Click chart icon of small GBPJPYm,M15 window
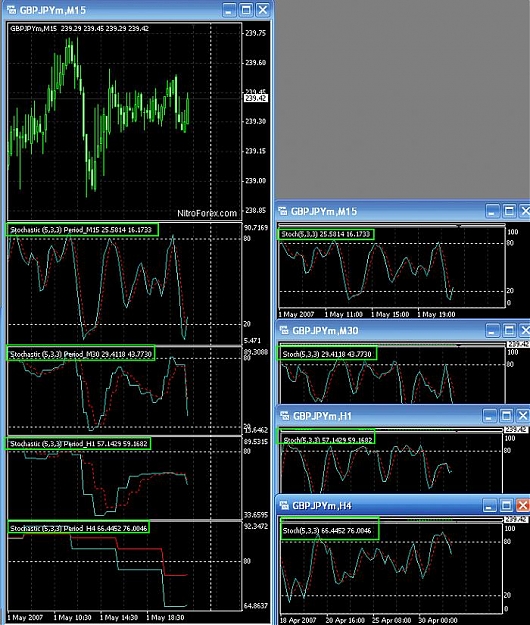Screen dimensions: 530x625 [283, 211]
